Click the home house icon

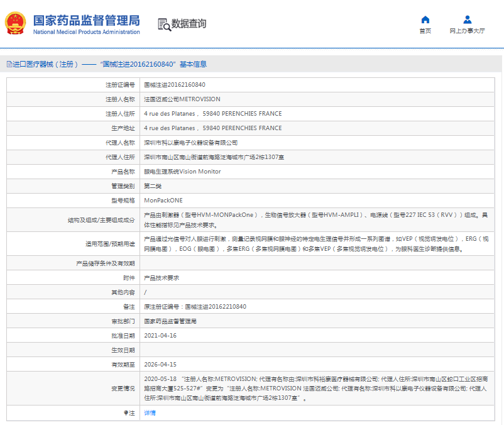click(x=425, y=19)
